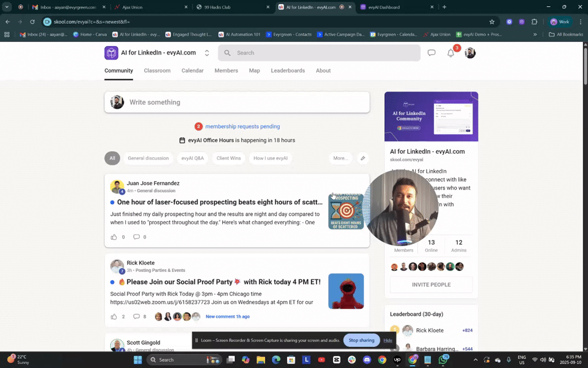
Task: Show more bookmarks chevron
Action: 535,34
